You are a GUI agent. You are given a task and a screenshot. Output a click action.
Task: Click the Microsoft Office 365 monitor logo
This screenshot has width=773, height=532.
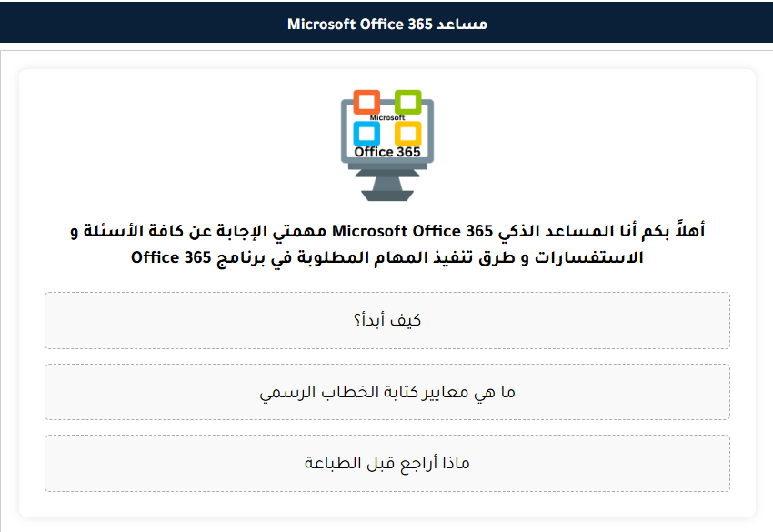pos(386,144)
